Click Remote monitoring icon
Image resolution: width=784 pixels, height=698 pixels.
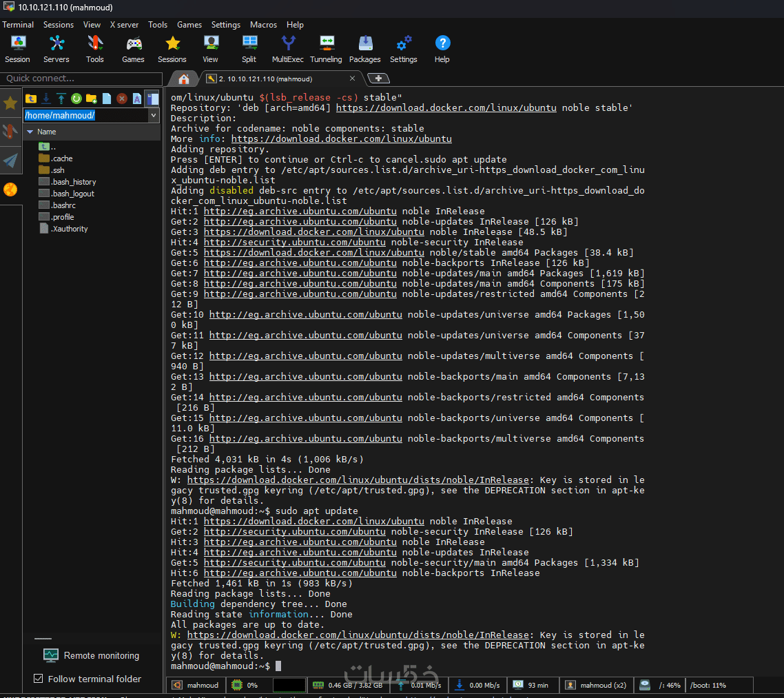pyautogui.click(x=50, y=655)
